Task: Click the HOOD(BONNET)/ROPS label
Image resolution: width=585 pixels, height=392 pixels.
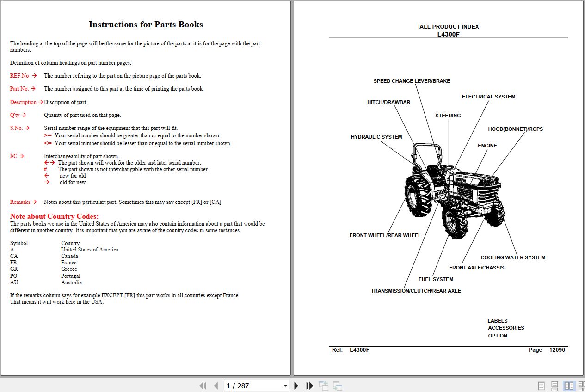Action: [x=515, y=129]
